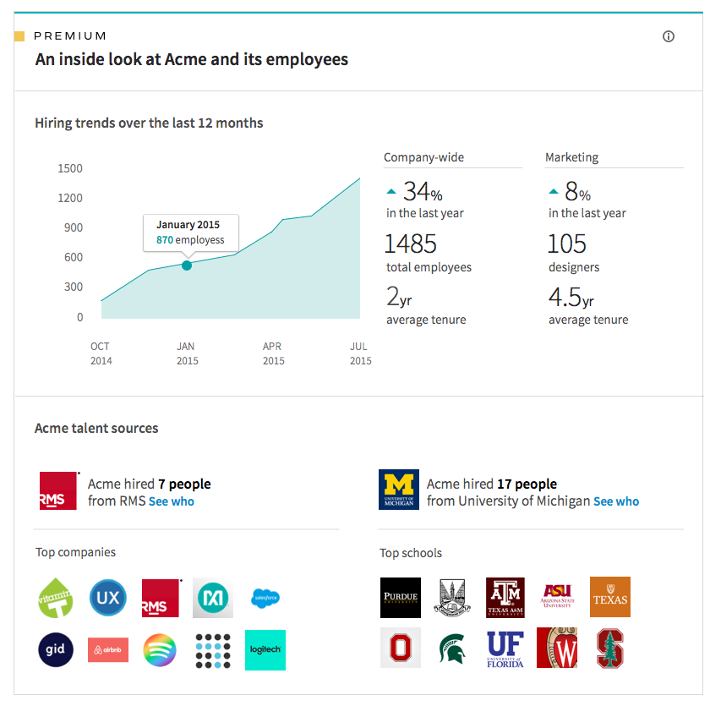The image size is (710, 728).
Task: Click the Logitech logo under Top companies
Action: tap(265, 650)
